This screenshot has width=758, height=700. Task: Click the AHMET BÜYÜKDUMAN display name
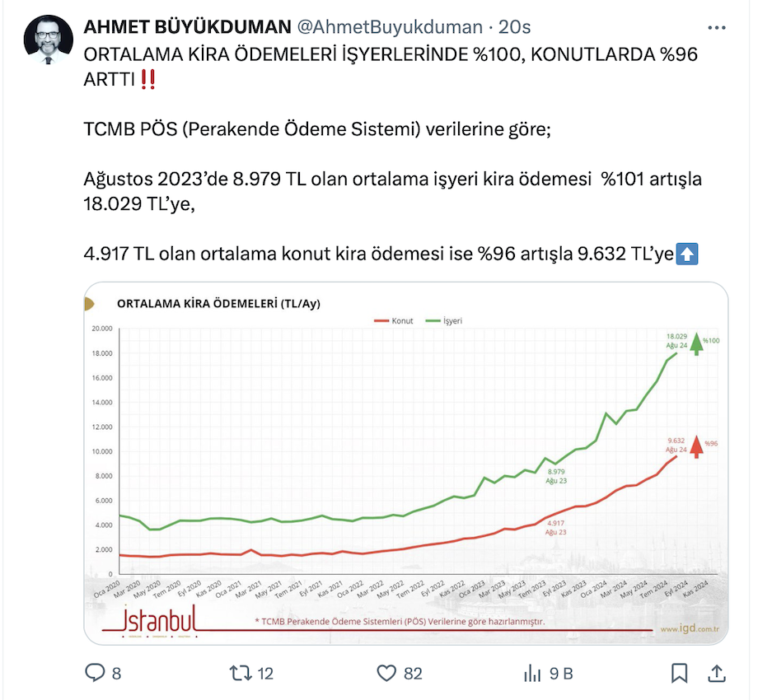[187, 27]
